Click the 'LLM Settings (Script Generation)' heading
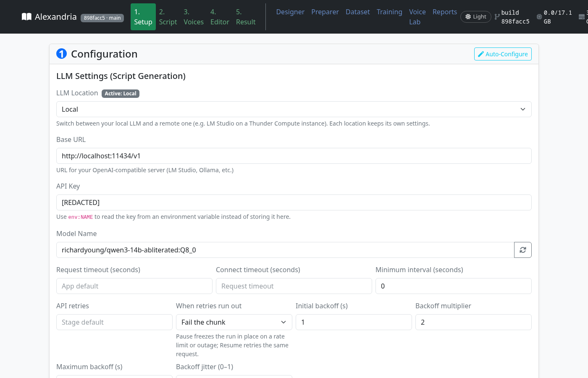Viewport: 588px width, 378px height. click(x=121, y=76)
